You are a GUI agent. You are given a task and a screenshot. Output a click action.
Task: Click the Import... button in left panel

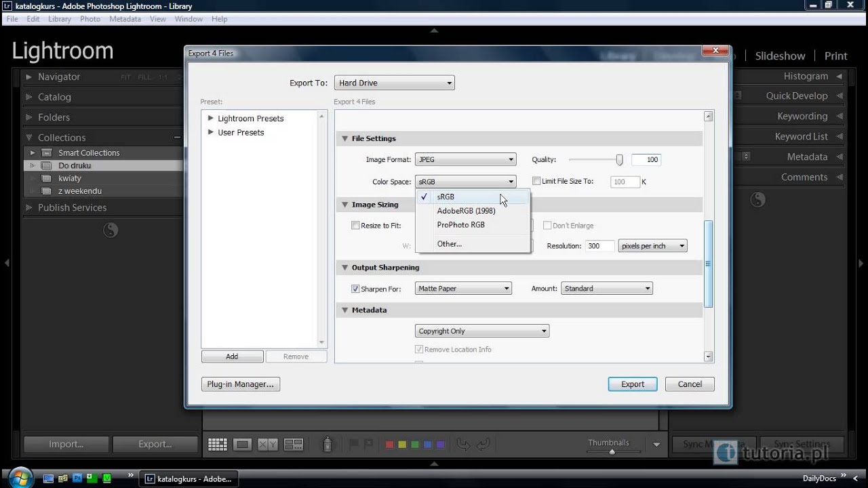click(x=66, y=445)
